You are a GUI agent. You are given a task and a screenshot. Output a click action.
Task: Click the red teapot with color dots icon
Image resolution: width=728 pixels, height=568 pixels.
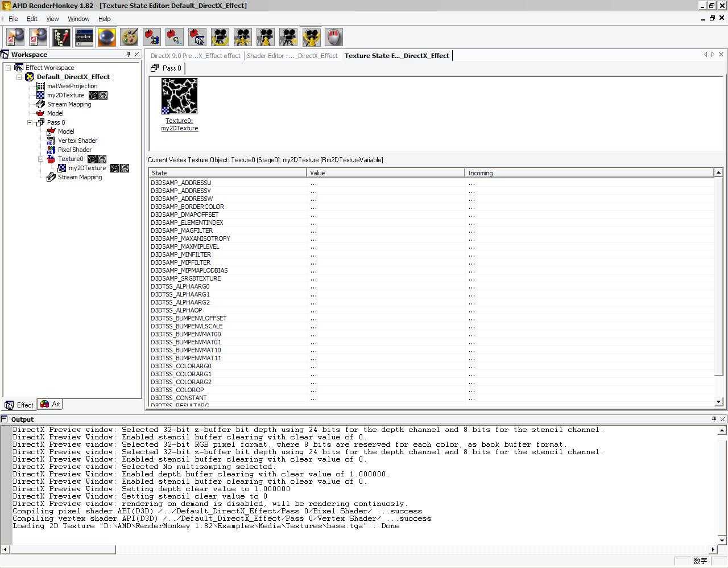click(152, 37)
